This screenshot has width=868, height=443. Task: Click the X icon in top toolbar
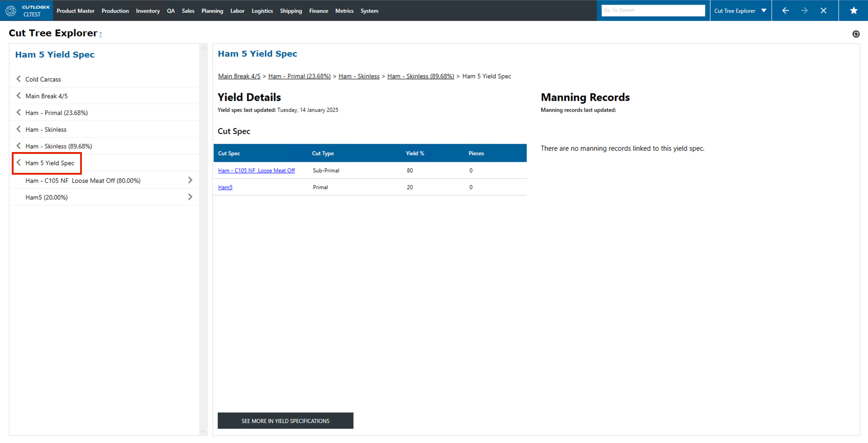[x=823, y=10]
